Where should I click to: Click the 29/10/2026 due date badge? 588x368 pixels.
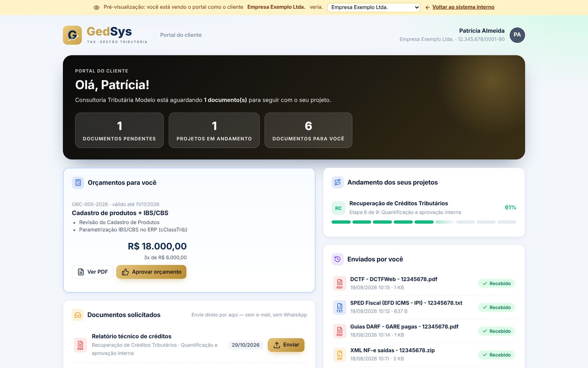click(245, 345)
